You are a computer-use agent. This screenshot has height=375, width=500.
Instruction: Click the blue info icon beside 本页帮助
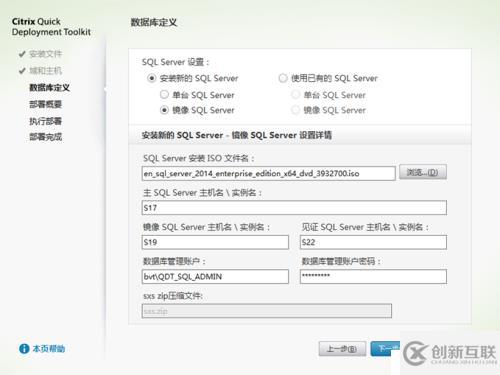pos(24,349)
